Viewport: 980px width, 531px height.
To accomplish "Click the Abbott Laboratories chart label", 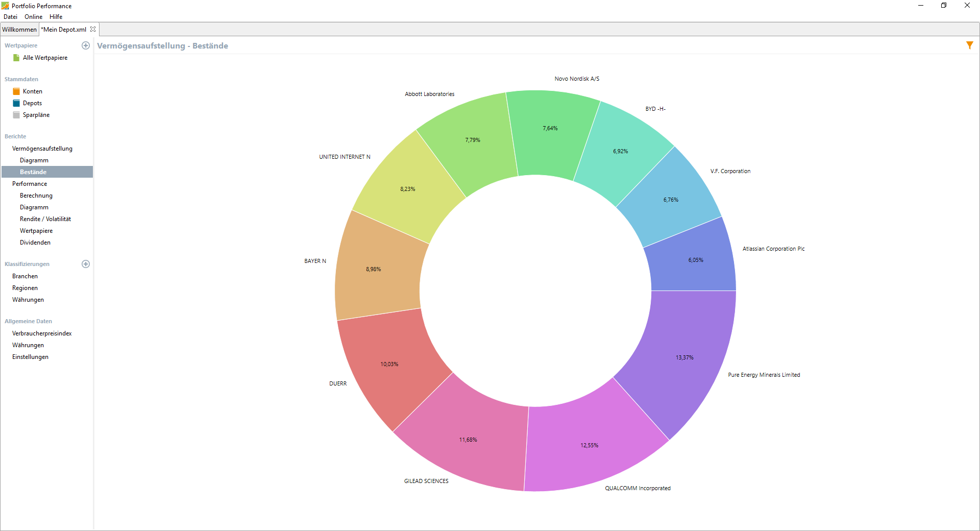I will pyautogui.click(x=429, y=94).
